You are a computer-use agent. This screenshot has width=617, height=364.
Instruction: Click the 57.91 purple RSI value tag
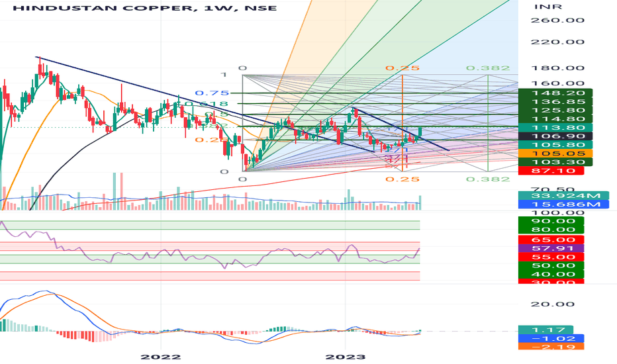pyautogui.click(x=551, y=249)
